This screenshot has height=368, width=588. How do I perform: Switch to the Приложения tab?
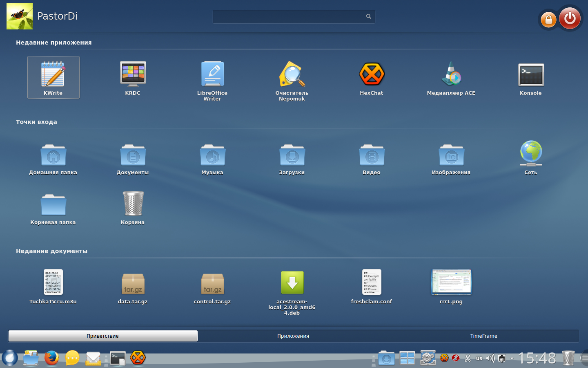tap(293, 336)
